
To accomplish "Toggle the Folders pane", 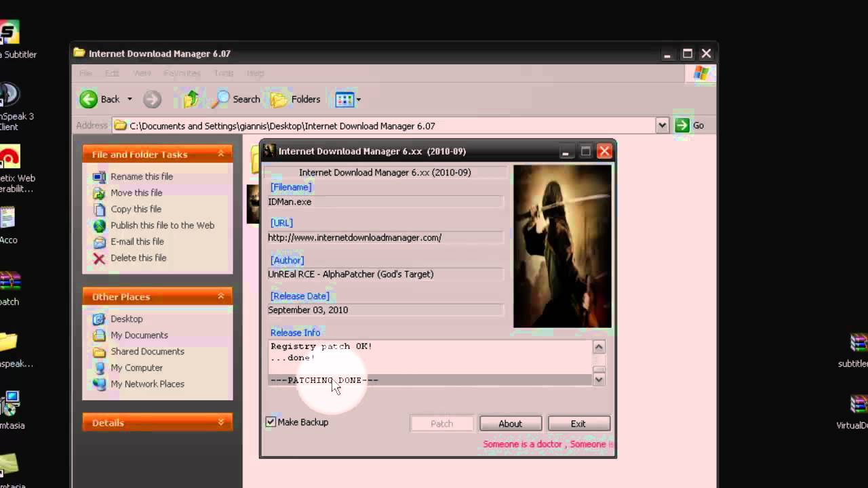I will (x=295, y=99).
